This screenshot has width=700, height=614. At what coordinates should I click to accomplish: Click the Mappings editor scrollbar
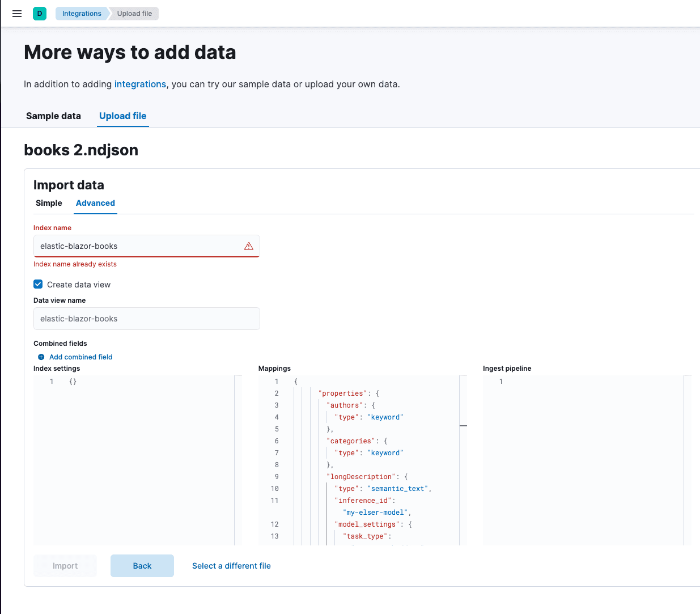coord(463,425)
